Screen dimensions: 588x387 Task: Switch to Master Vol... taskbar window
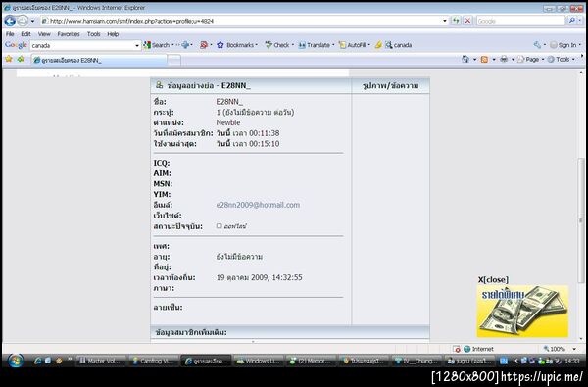(101, 362)
